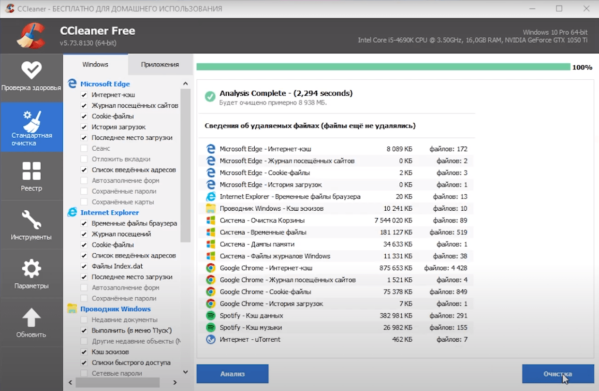Click Windows icon of Временные файлы row
Screen dimensions: 599x391
(x=210, y=232)
